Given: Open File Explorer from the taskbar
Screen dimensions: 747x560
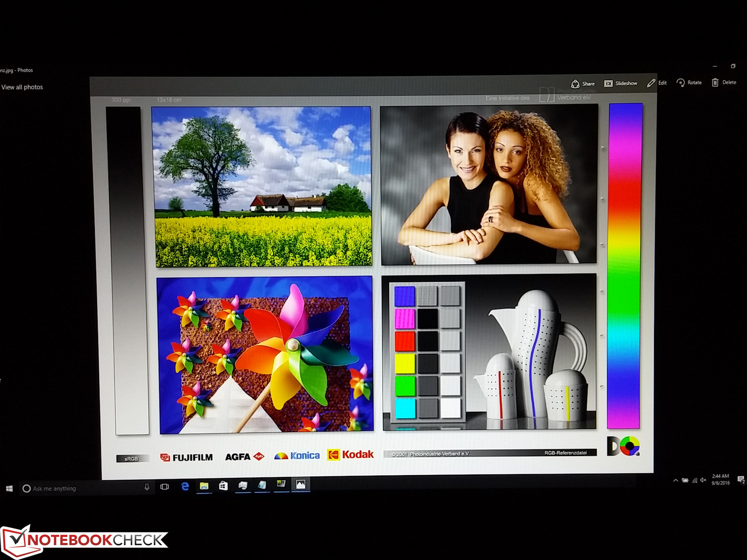Looking at the screenshot, I should (204, 486).
